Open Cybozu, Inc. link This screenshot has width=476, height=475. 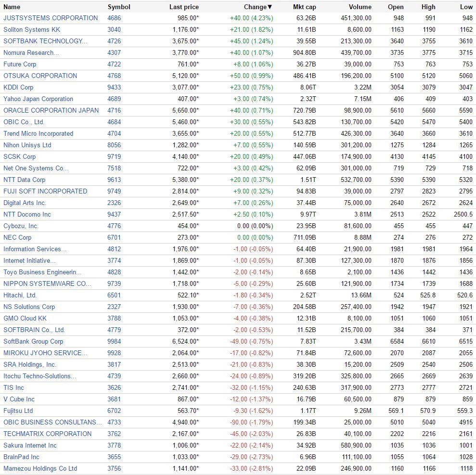(x=21, y=226)
